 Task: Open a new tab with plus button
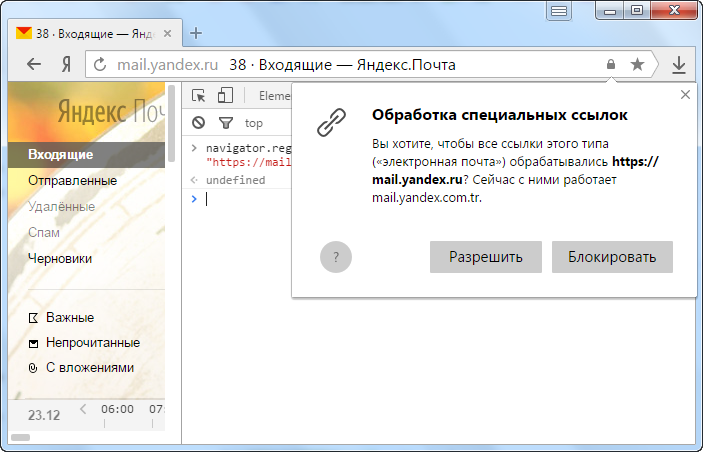coord(196,33)
